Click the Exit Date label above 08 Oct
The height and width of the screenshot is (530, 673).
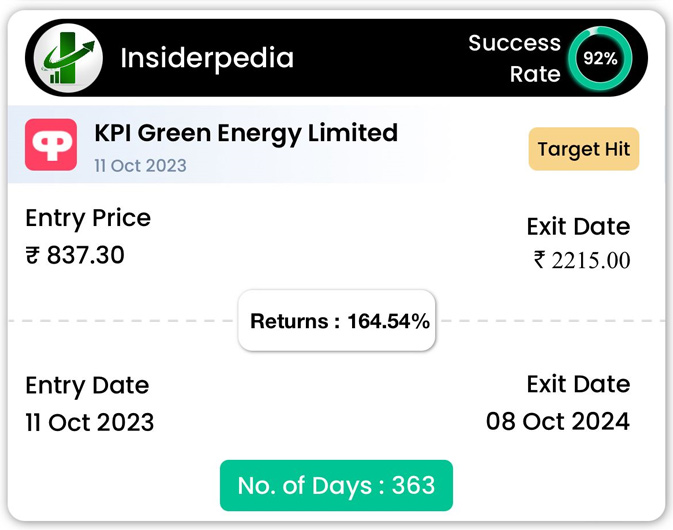pyautogui.click(x=578, y=384)
